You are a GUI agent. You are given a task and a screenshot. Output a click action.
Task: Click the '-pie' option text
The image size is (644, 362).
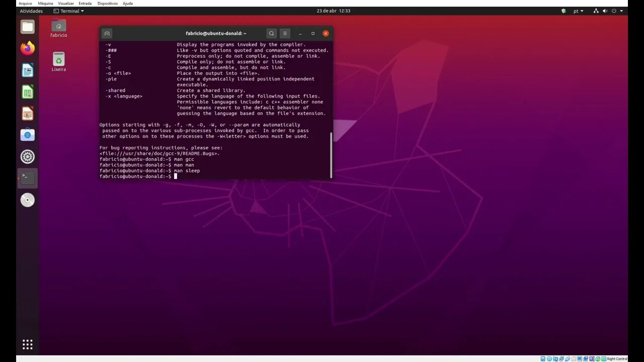tap(111, 79)
